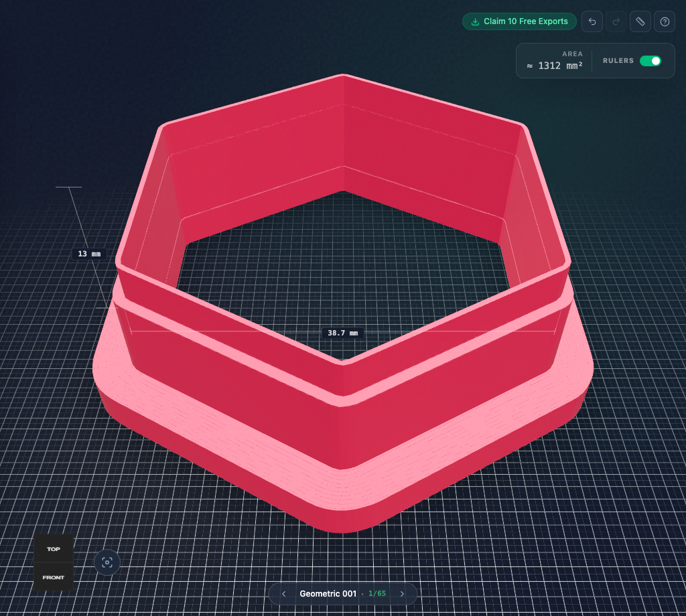Go to the previous shape with left chevron
Image resolution: width=686 pixels, height=616 pixels.
283,594
